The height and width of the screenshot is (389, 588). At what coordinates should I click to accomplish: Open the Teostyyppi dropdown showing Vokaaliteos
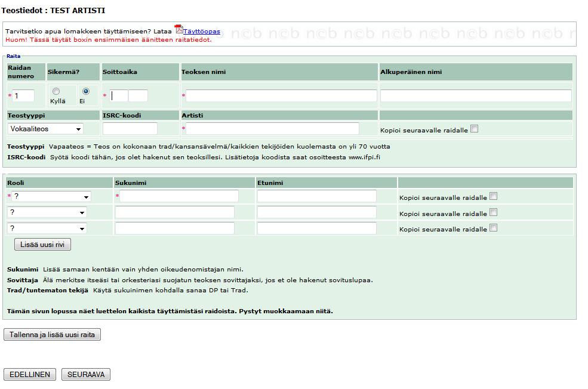(45, 129)
